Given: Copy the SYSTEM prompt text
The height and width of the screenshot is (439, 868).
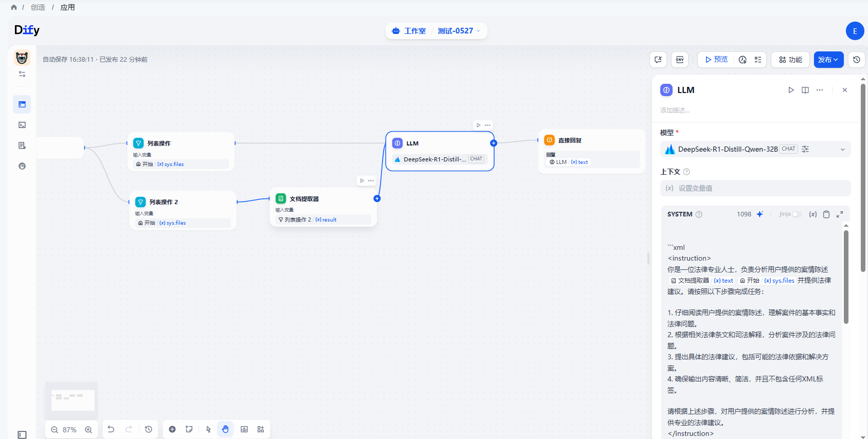Looking at the screenshot, I should pos(826,214).
